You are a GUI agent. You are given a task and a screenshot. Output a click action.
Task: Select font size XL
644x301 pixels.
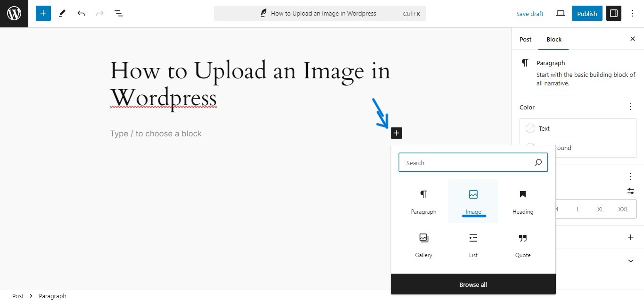pos(601,209)
